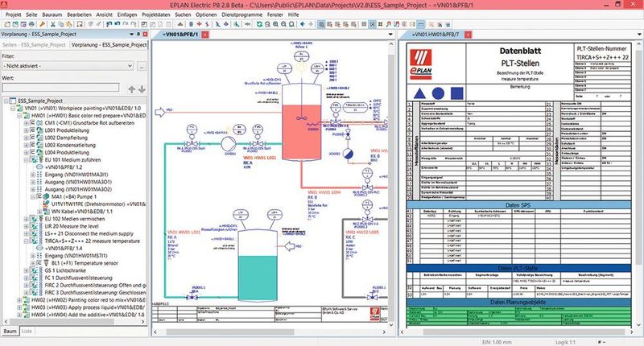Click the '...' button next to the Filter
The width and height of the screenshot is (644, 346).
click(x=142, y=66)
